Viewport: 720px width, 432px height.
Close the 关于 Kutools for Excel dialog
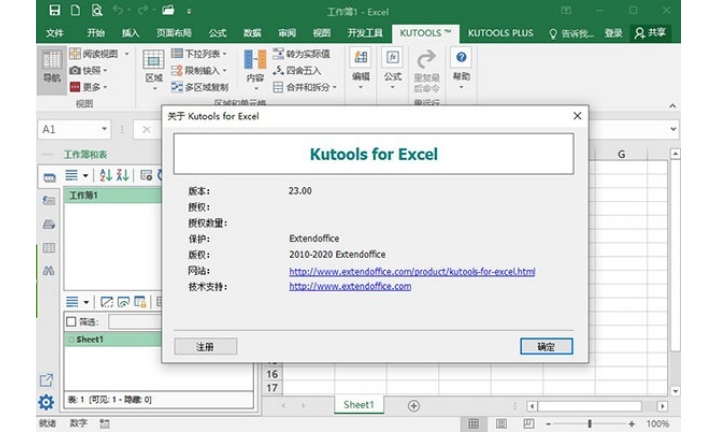pyautogui.click(x=577, y=116)
